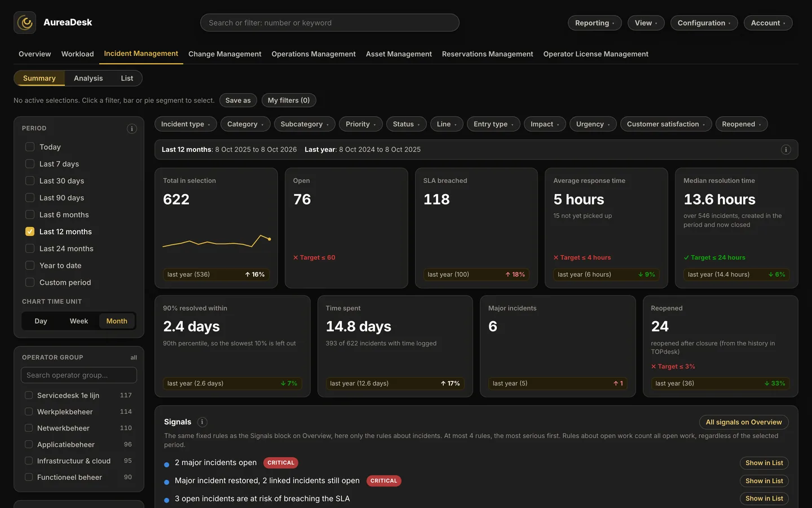Go to the Workload tab

[x=78, y=54]
